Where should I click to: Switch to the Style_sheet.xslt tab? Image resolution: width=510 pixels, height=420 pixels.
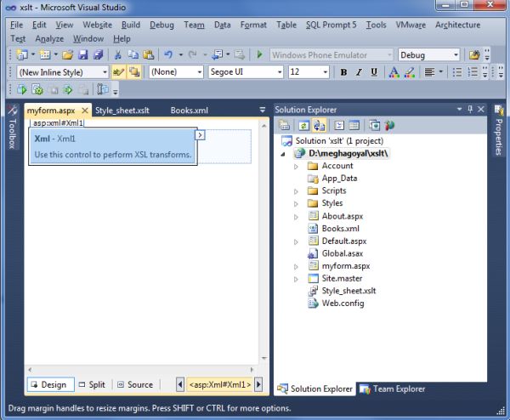(x=122, y=111)
